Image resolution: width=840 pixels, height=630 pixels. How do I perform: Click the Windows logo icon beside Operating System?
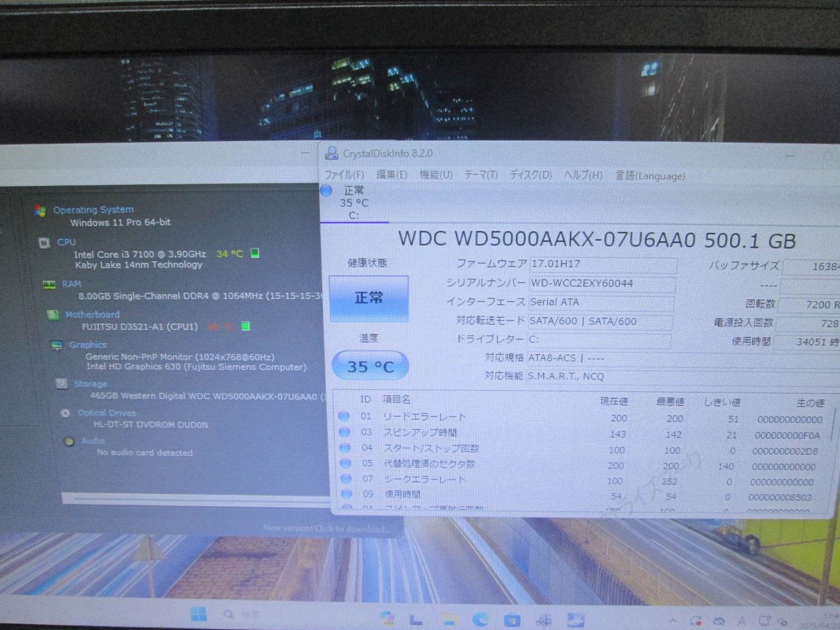pyautogui.click(x=40, y=211)
